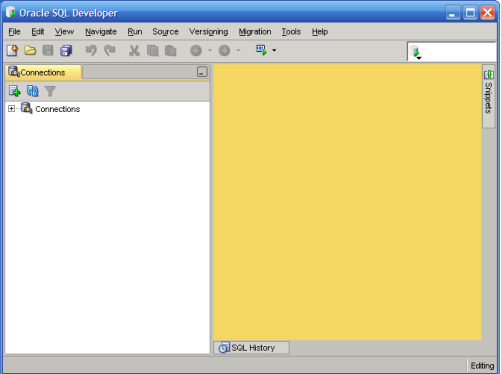Open the Snippets side tab
This screenshot has height=374, width=501.
(489, 97)
